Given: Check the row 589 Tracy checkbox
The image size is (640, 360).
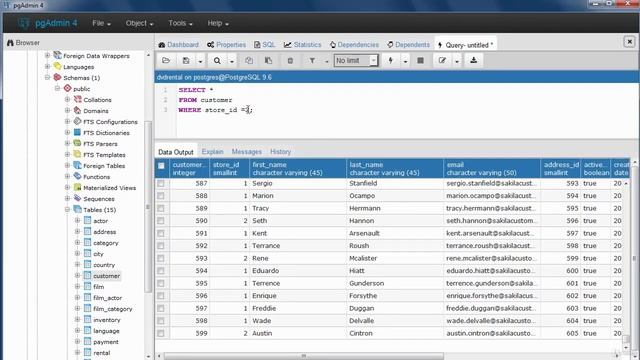Looking at the screenshot, I should pos(161,209).
